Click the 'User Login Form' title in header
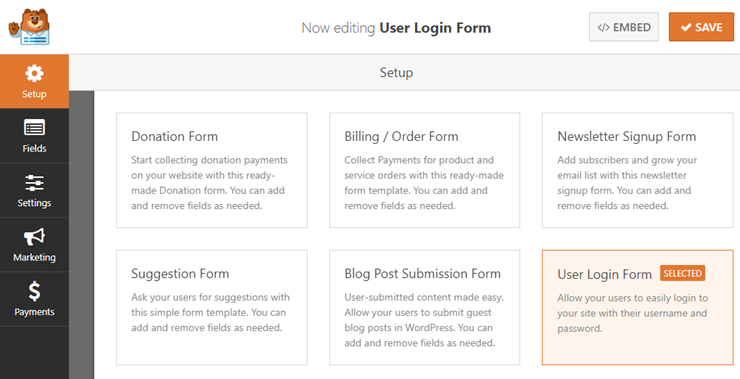This screenshot has width=740, height=379. [x=435, y=28]
